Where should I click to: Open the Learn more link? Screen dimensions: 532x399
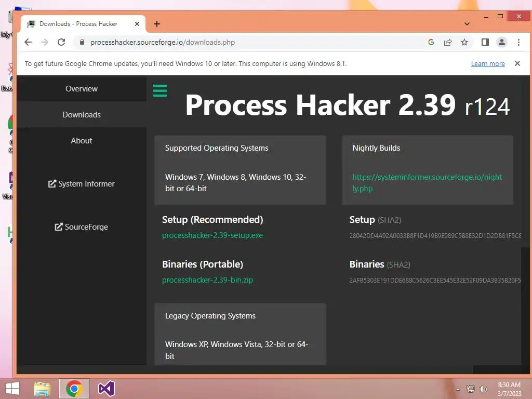(488, 64)
